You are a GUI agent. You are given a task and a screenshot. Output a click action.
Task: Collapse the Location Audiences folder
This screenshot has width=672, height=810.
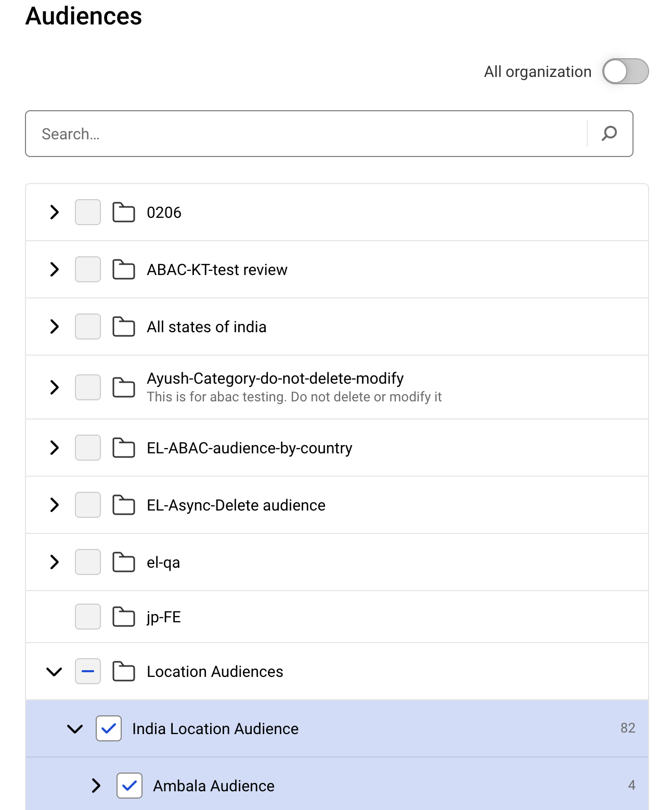[x=54, y=672]
